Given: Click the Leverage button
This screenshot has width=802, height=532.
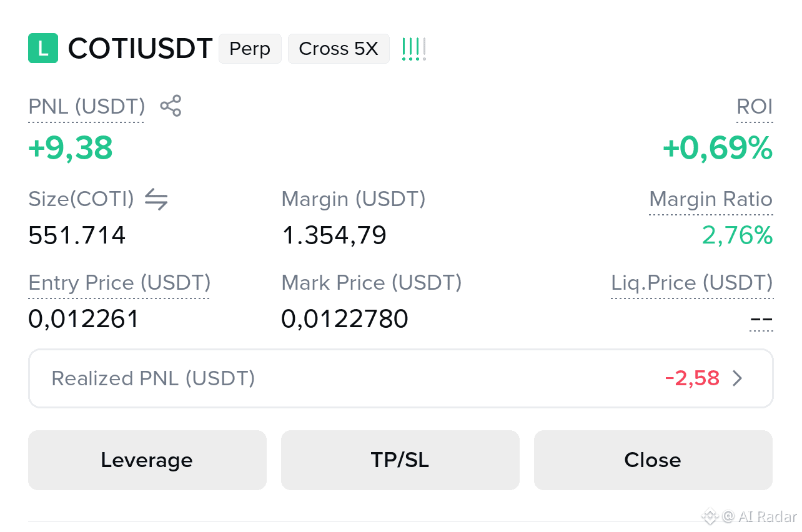Looking at the screenshot, I should coord(147,460).
